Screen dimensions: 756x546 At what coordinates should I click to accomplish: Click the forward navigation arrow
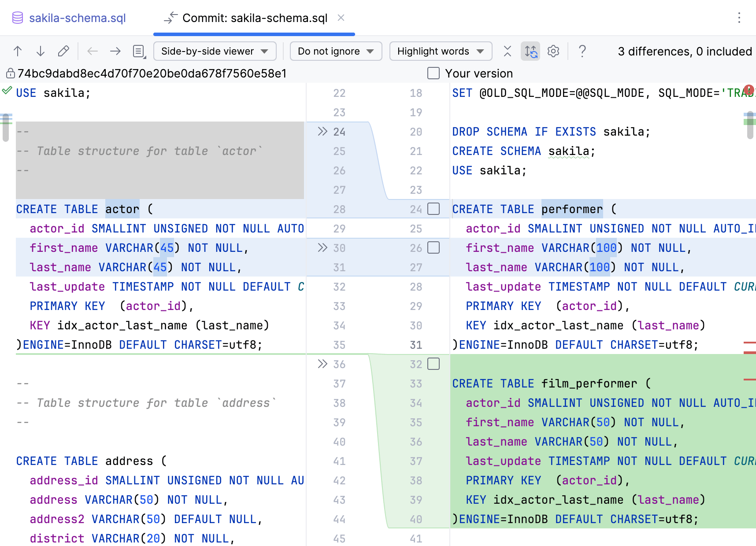(115, 51)
